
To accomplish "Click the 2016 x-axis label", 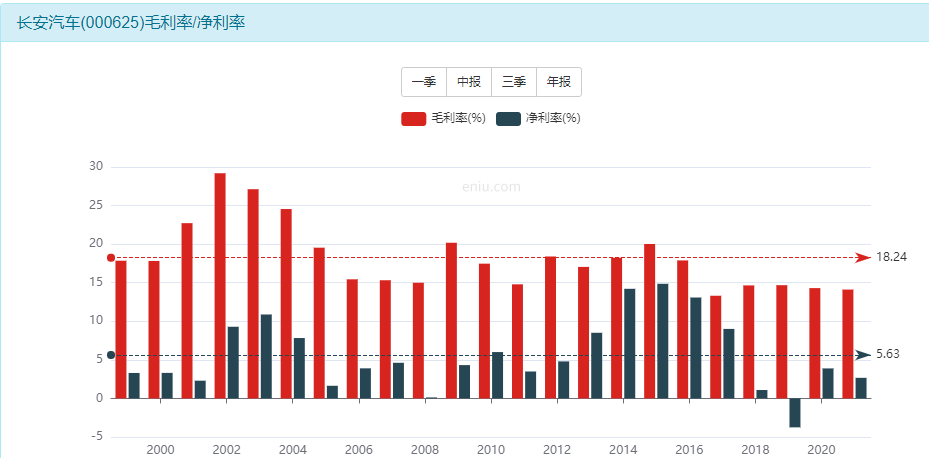I will point(690,450).
